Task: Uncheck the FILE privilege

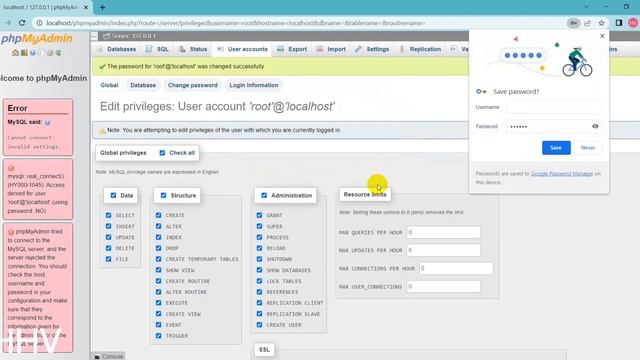Action: click(108, 259)
